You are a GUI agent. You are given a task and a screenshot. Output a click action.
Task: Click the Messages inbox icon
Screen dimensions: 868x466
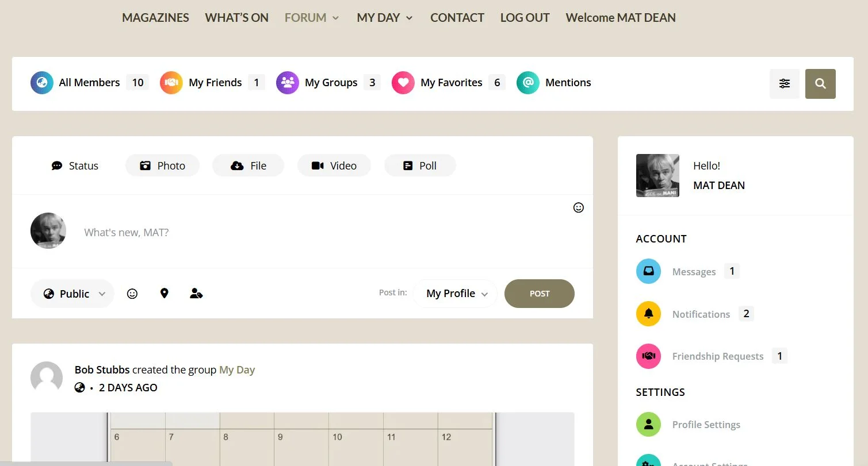tap(648, 271)
